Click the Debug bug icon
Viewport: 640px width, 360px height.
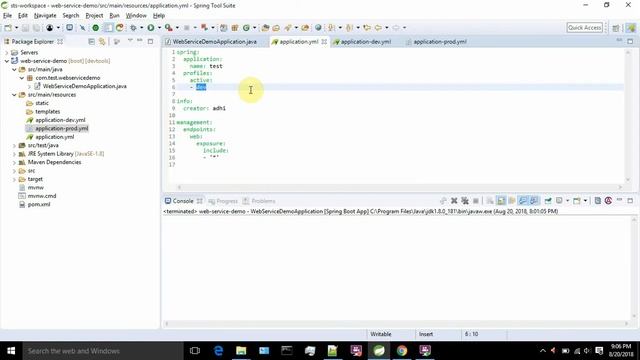[133, 28]
